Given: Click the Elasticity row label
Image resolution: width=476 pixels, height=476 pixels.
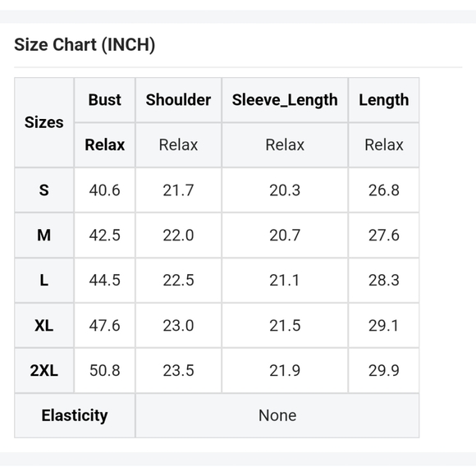Looking at the screenshot, I should (x=75, y=415).
